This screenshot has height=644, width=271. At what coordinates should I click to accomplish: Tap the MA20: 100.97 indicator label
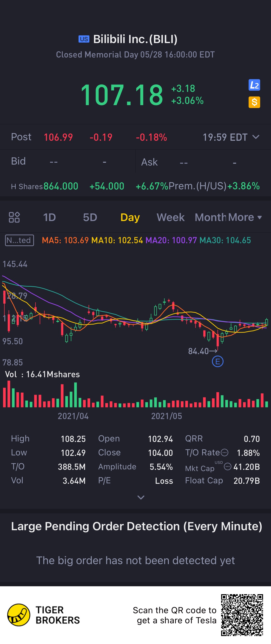[171, 240]
